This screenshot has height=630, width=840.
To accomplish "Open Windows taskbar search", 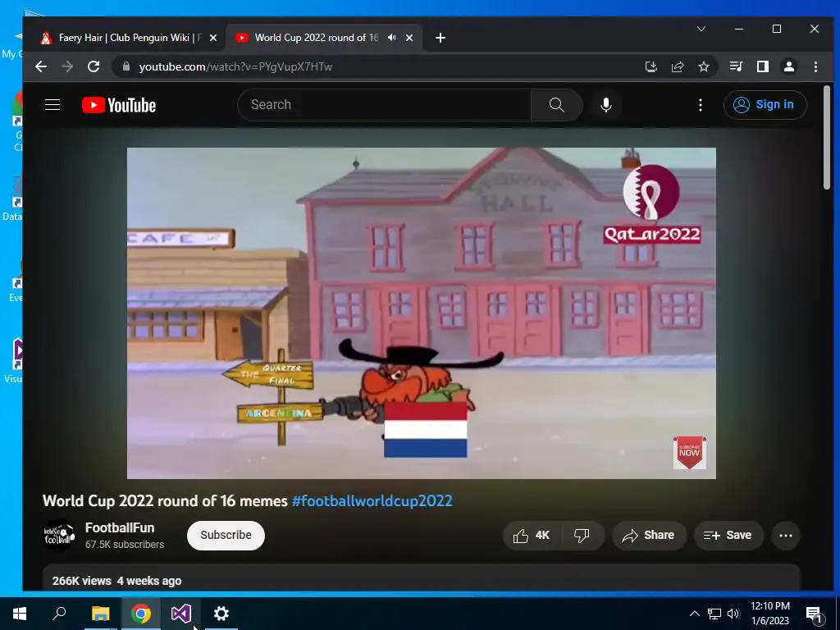I will click(x=59, y=614).
